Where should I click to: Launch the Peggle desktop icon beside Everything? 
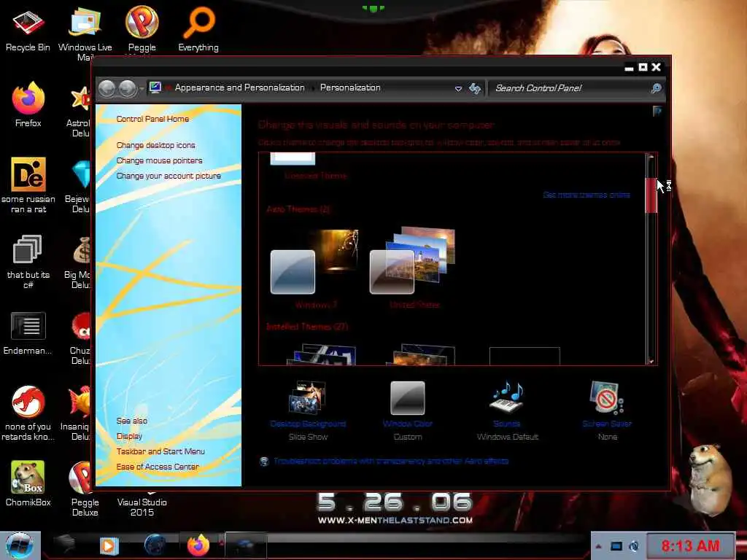click(142, 29)
